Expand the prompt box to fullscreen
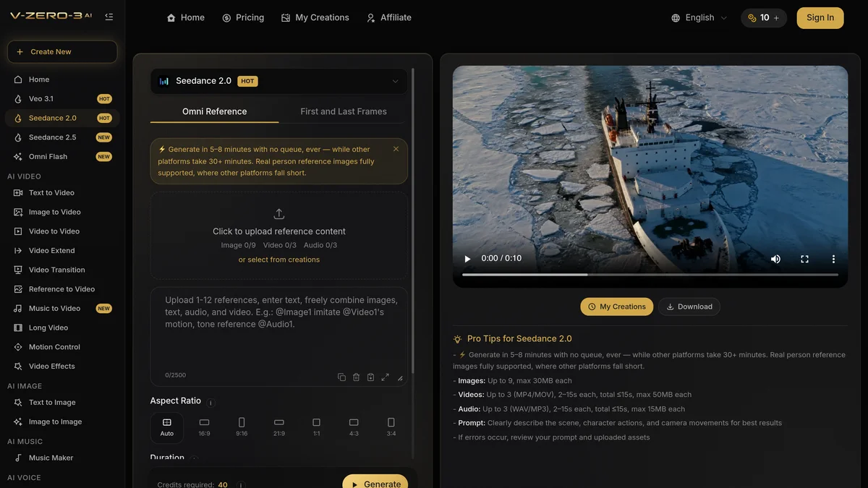 (385, 377)
